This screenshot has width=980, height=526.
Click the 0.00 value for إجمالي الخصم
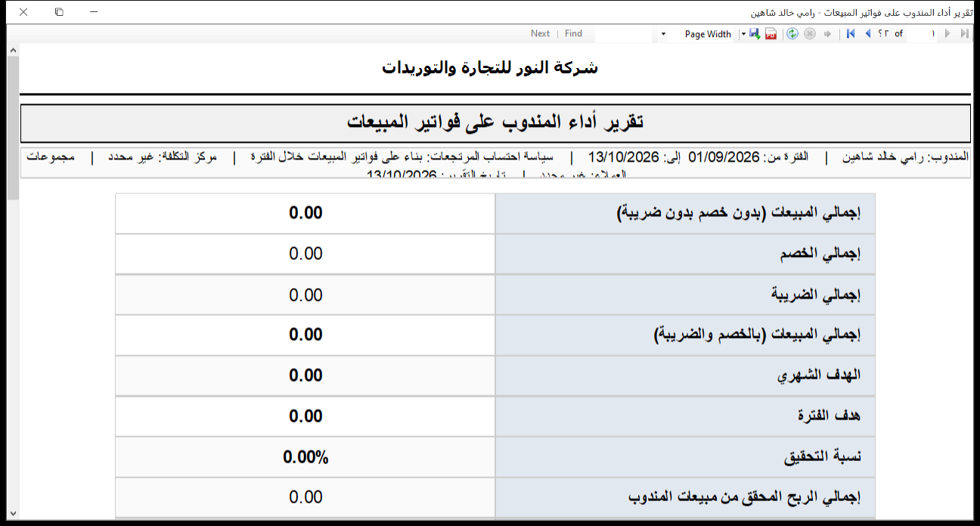[x=305, y=253]
